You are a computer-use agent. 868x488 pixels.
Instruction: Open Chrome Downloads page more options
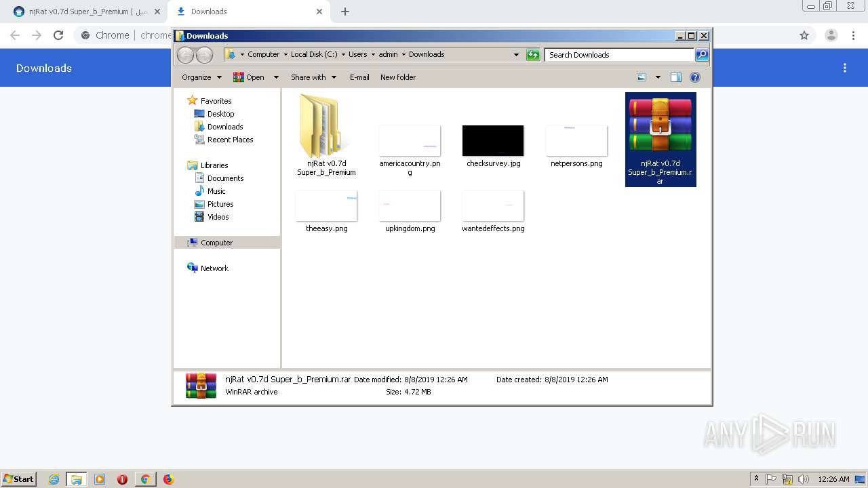[845, 68]
